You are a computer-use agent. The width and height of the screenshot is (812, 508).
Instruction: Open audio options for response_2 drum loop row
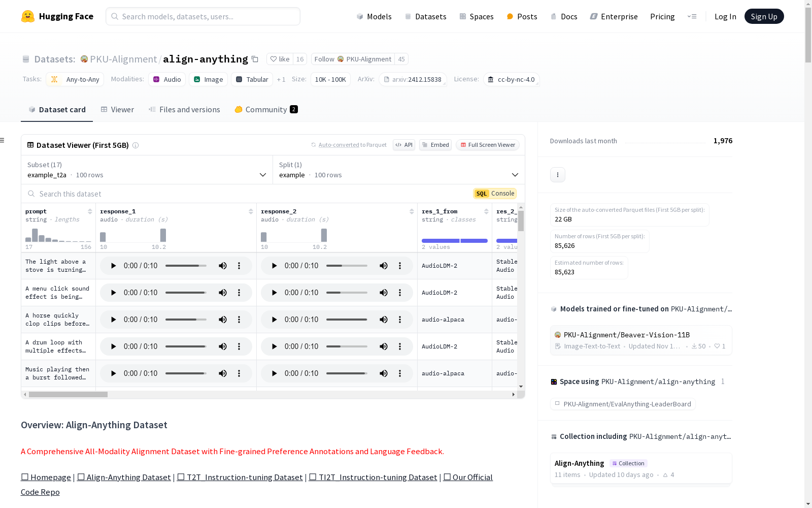400,346
